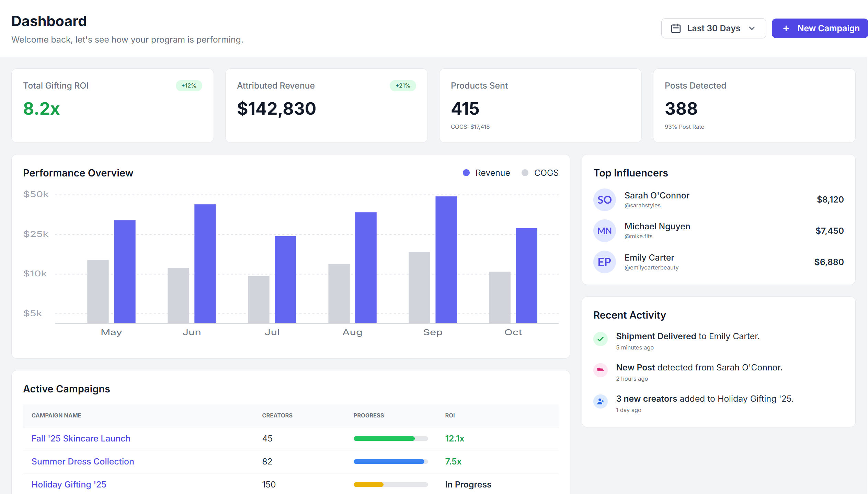Click the blue new creators added icon
Image resolution: width=868 pixels, height=494 pixels.
coord(601,401)
